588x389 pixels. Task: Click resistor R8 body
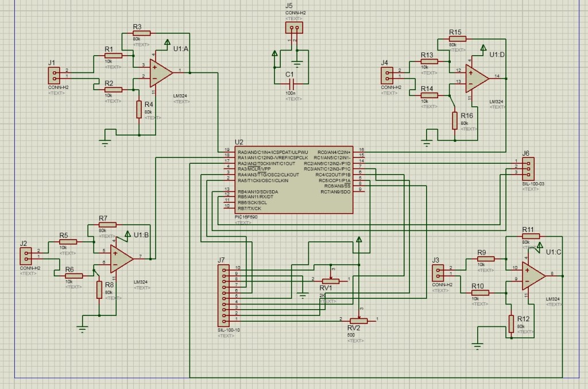click(99, 290)
